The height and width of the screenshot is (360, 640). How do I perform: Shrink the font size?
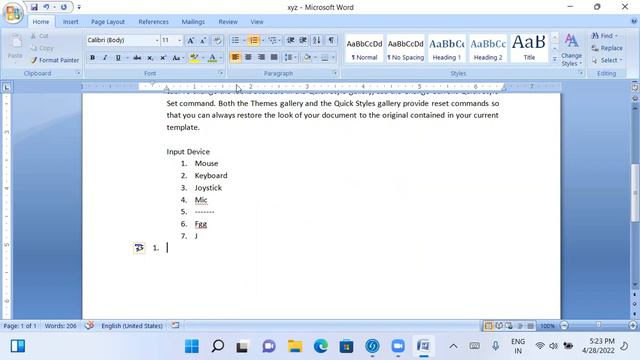click(203, 40)
